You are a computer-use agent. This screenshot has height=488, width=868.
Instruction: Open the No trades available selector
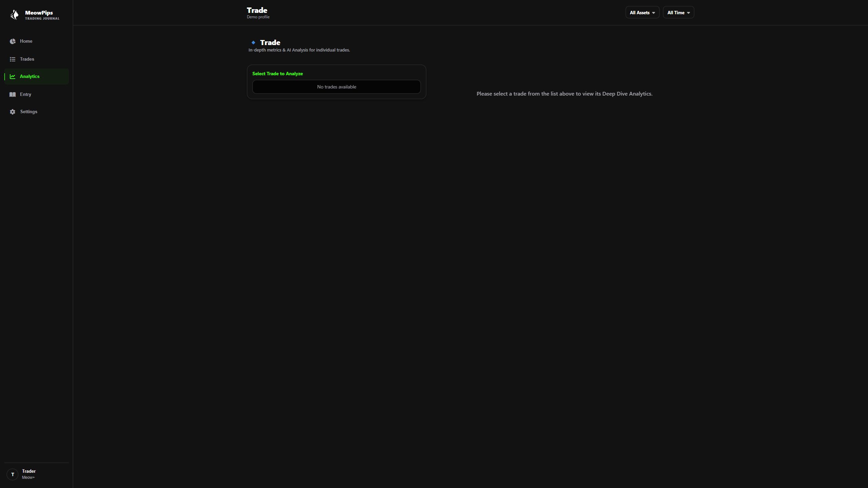(336, 87)
